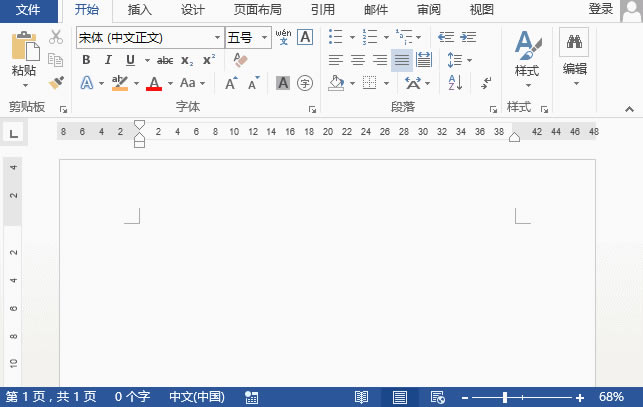Click the 登录 sign-in link
Image resolution: width=643 pixels, height=407 pixels.
coord(601,9)
